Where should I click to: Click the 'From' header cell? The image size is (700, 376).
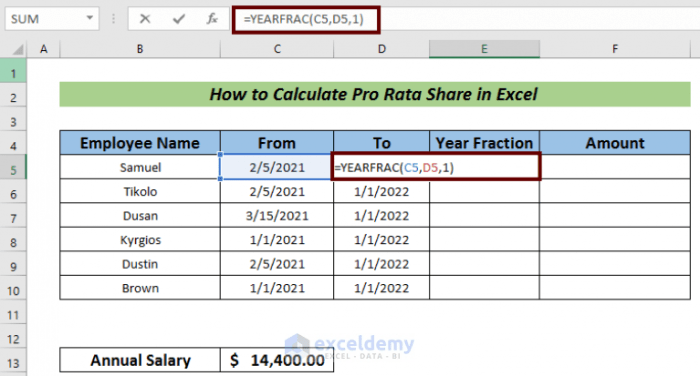[277, 143]
